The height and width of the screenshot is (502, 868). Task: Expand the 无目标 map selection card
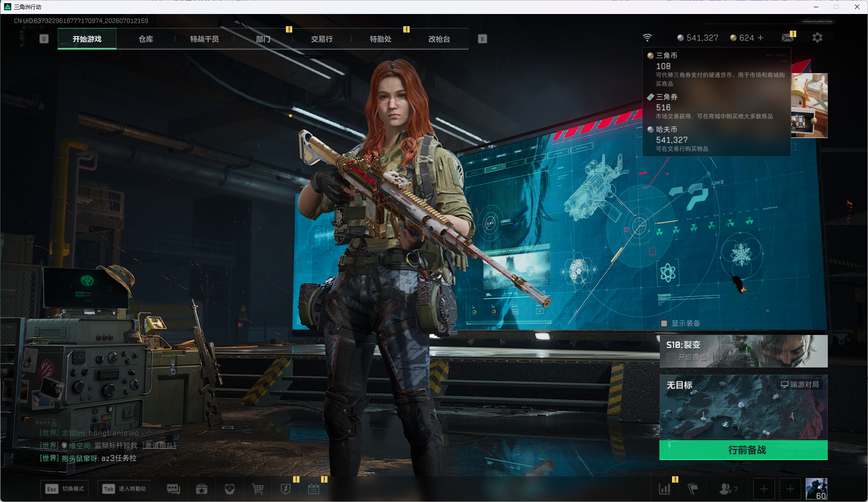coord(743,407)
